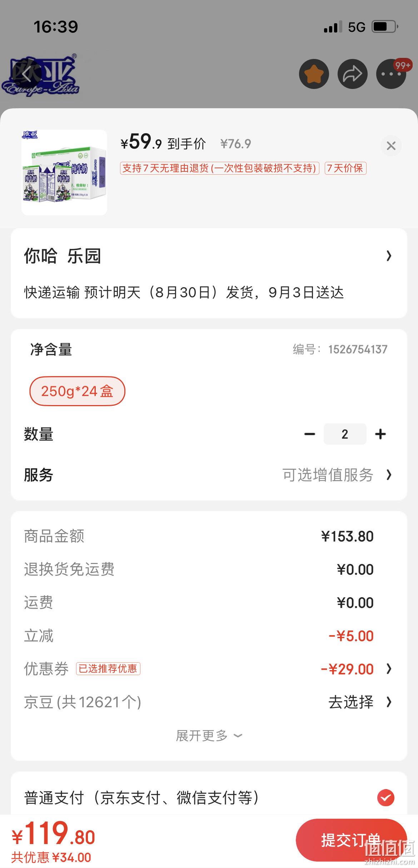Image resolution: width=418 pixels, height=868 pixels.
Task: Tap the 已选推荐优惠 tag
Action: [108, 669]
